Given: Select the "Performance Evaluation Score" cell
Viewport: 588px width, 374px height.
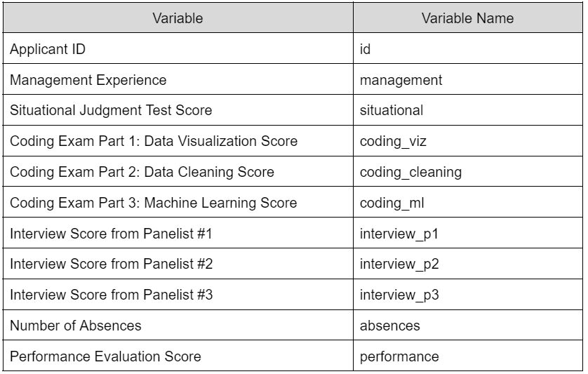Looking at the screenshot, I should [x=105, y=356].
